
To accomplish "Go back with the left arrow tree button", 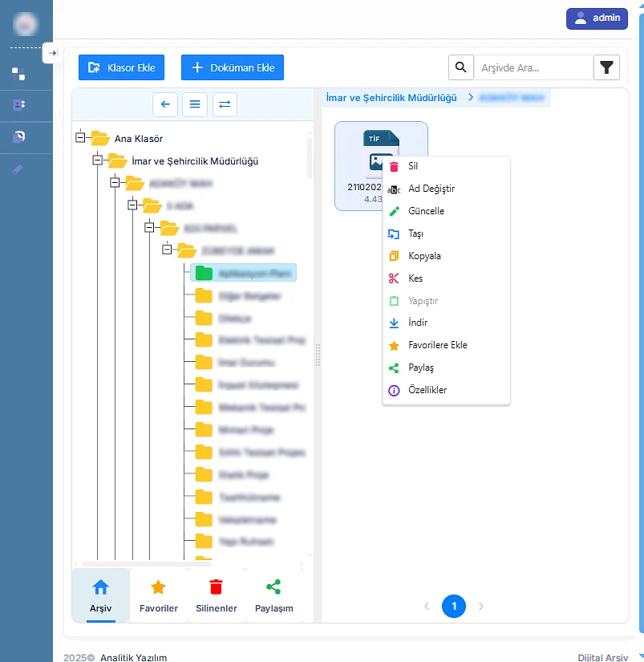I will 165,104.
